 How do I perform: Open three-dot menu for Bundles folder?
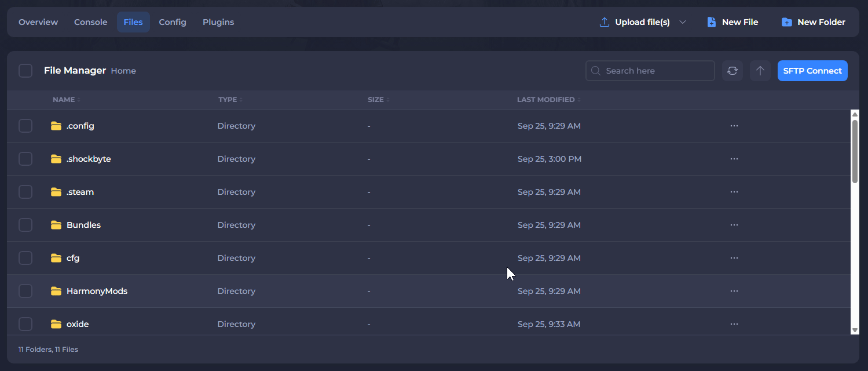tap(734, 225)
